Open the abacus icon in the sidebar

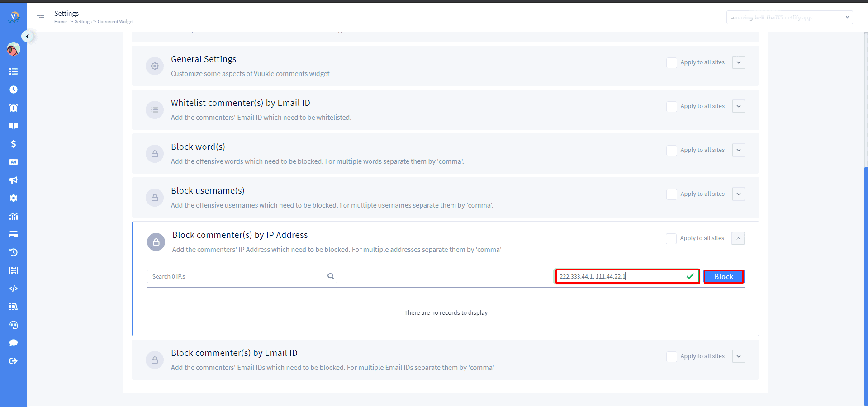click(x=14, y=270)
